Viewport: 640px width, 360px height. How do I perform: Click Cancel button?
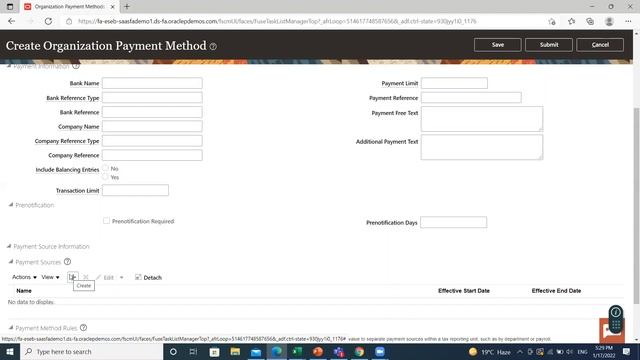pos(600,45)
